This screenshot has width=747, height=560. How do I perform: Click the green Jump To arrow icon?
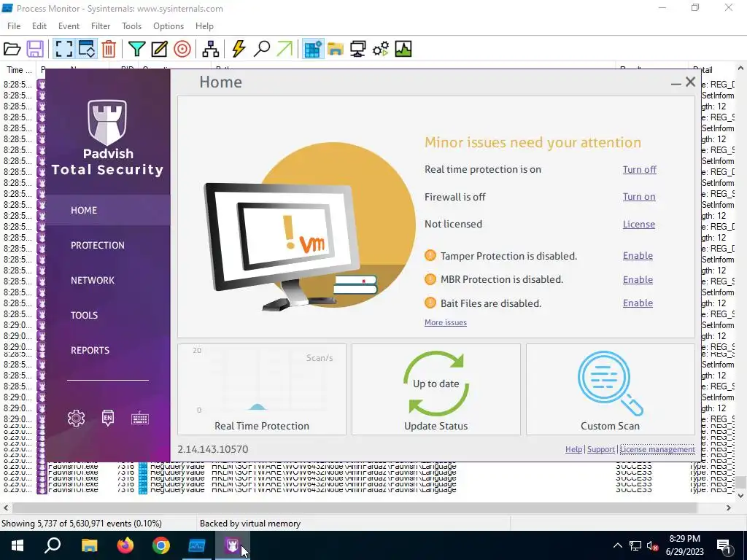pos(285,49)
